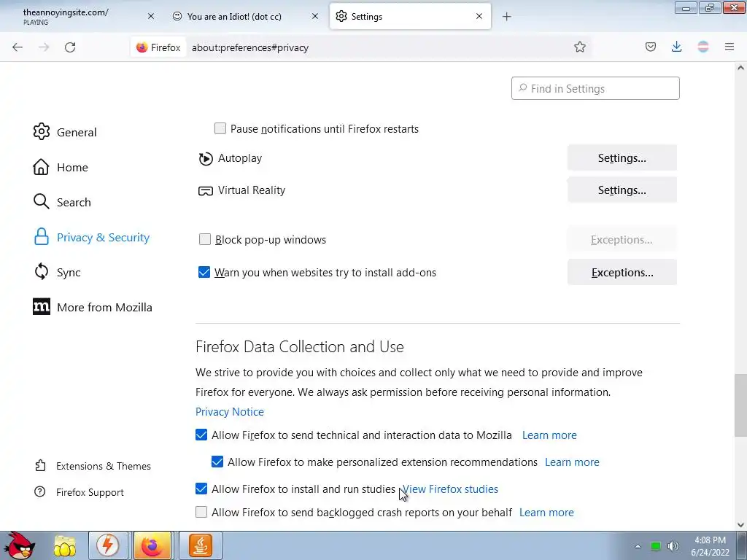Image resolution: width=747 pixels, height=560 pixels.
Task: Learn more about extension recommendations
Action: [572, 462]
